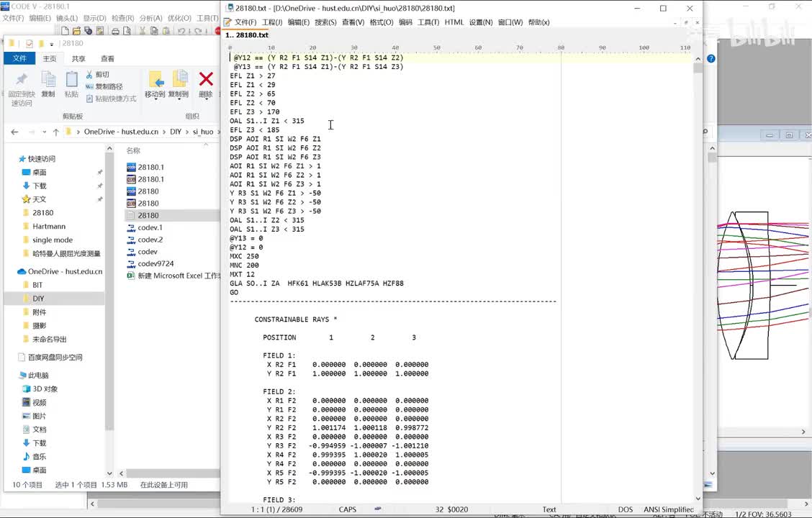
Task: Open 文件(F) menu in text editor
Action: coord(245,22)
